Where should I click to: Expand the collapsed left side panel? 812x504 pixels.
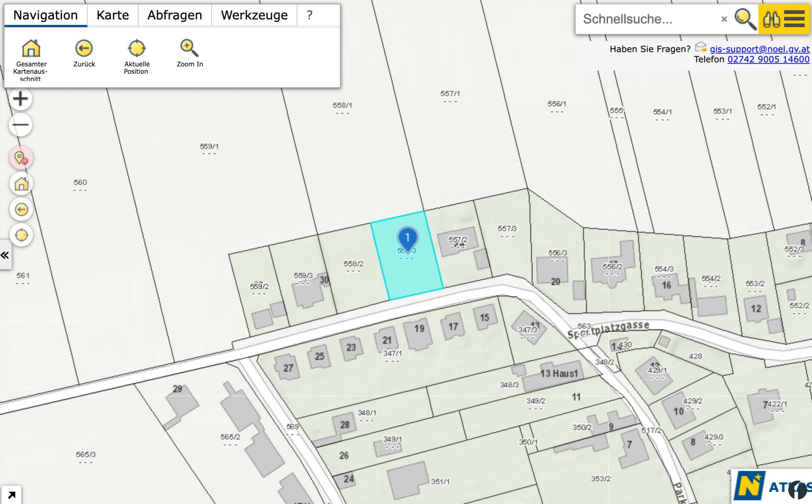coord(5,255)
